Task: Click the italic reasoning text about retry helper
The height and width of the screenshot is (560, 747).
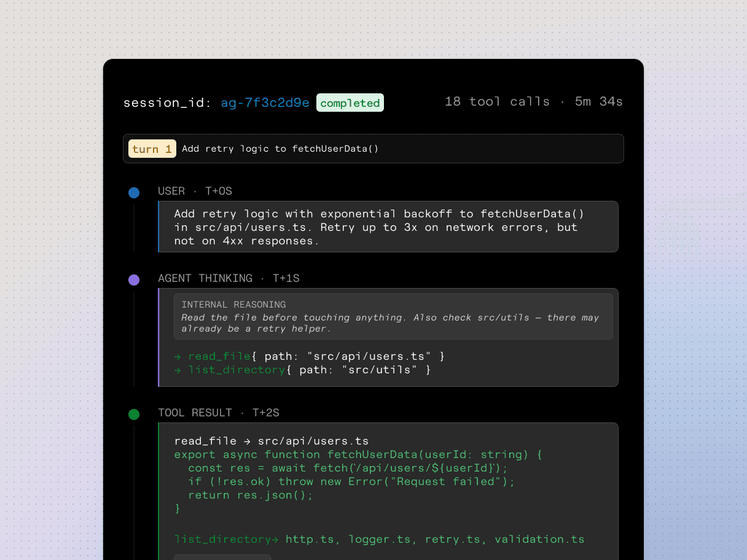Action: [x=390, y=323]
